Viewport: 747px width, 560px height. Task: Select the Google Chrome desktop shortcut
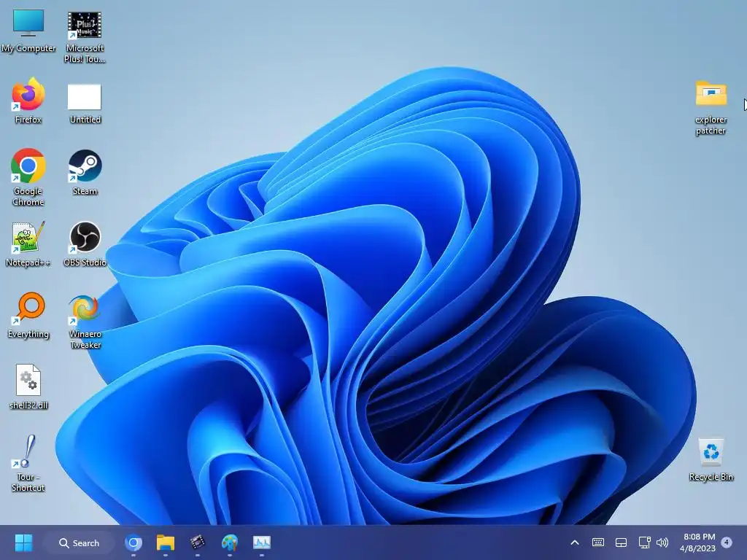pyautogui.click(x=28, y=176)
